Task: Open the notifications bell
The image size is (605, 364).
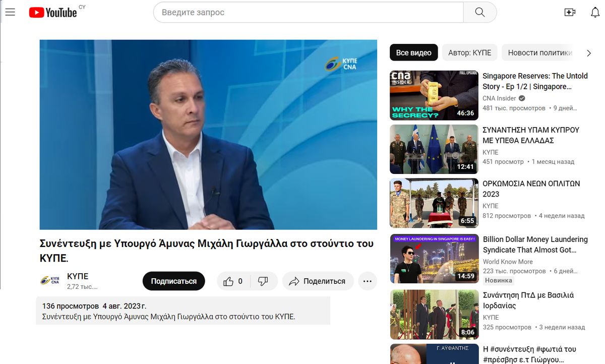Action: (595, 13)
